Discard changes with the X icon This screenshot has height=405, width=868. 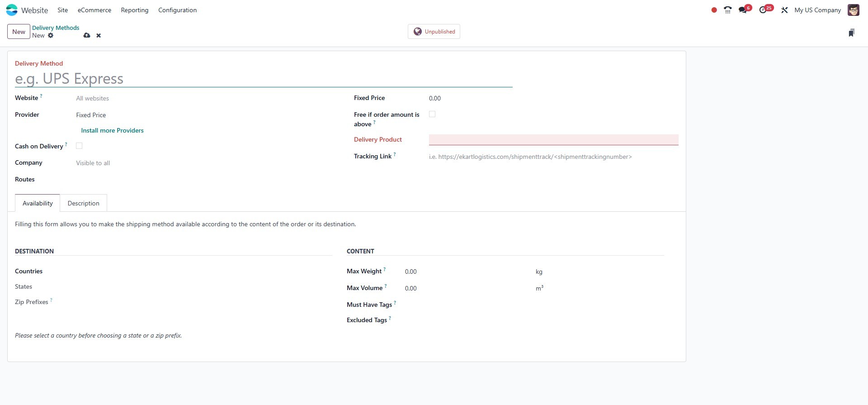click(99, 35)
